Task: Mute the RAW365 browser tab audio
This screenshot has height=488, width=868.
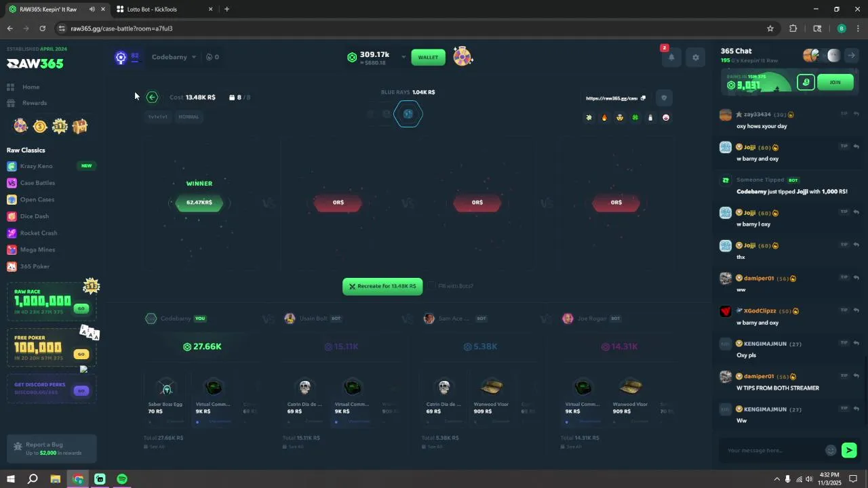Action: pyautogui.click(x=92, y=9)
